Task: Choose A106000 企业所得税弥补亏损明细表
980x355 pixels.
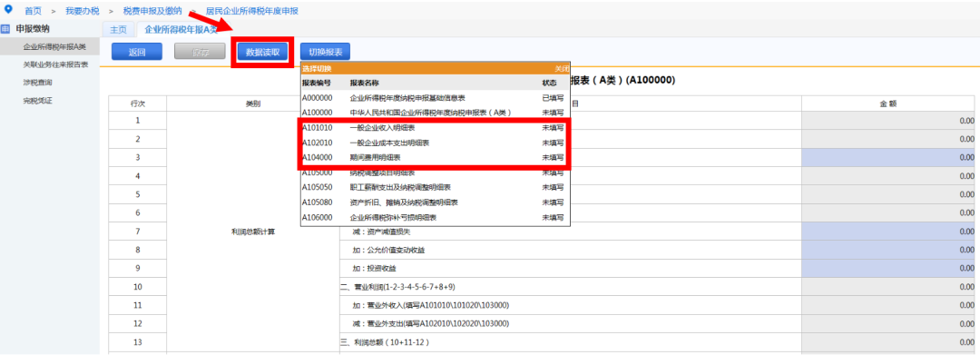Action: tap(435, 218)
